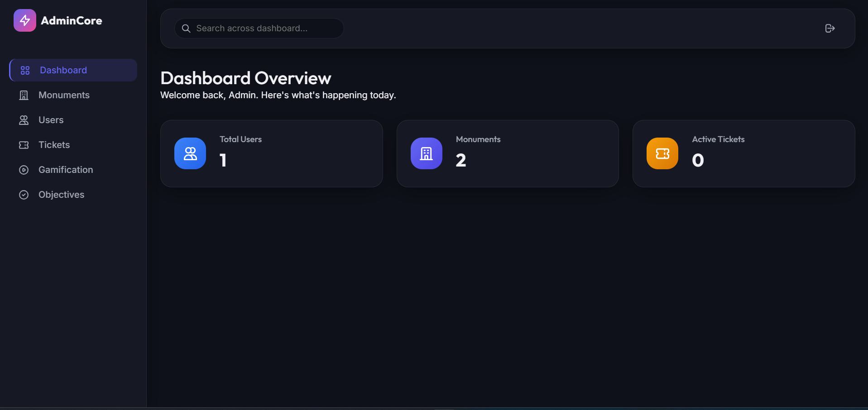
Task: Click the orange Active Tickets card icon
Action: [662, 153]
